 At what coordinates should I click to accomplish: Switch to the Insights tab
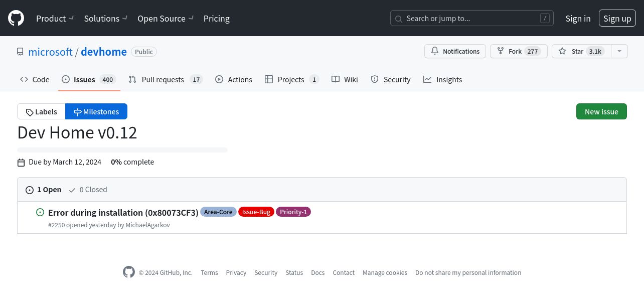(x=443, y=79)
